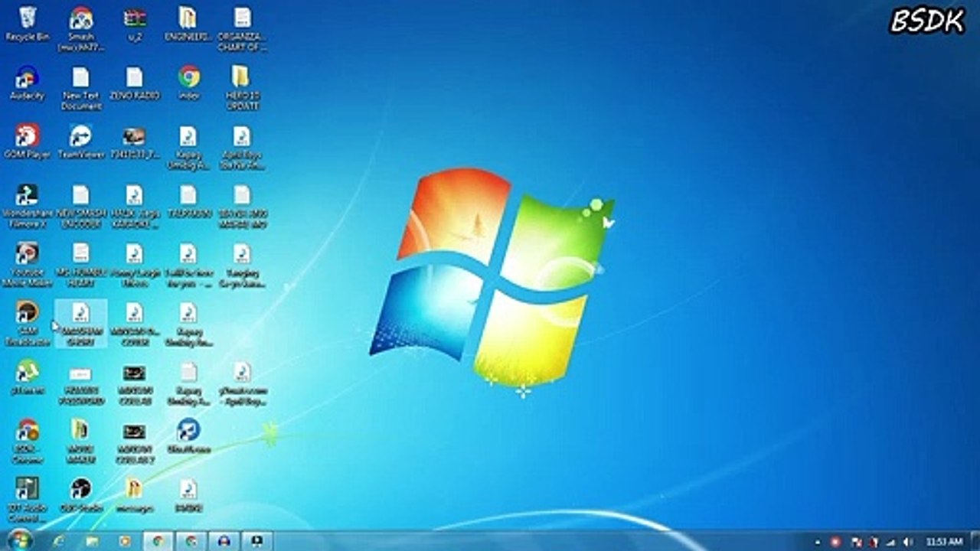Open Windows Media Player taskbar icon
980x551 pixels.
point(124,541)
